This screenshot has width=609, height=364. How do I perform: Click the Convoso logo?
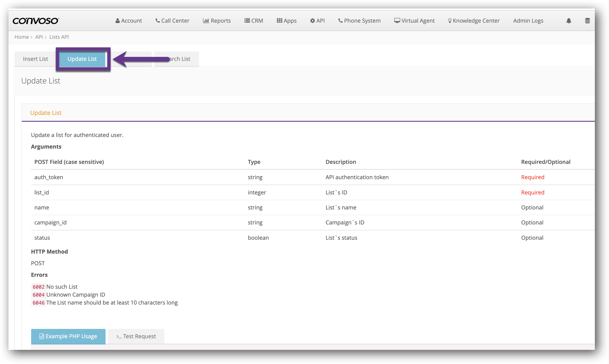click(36, 21)
